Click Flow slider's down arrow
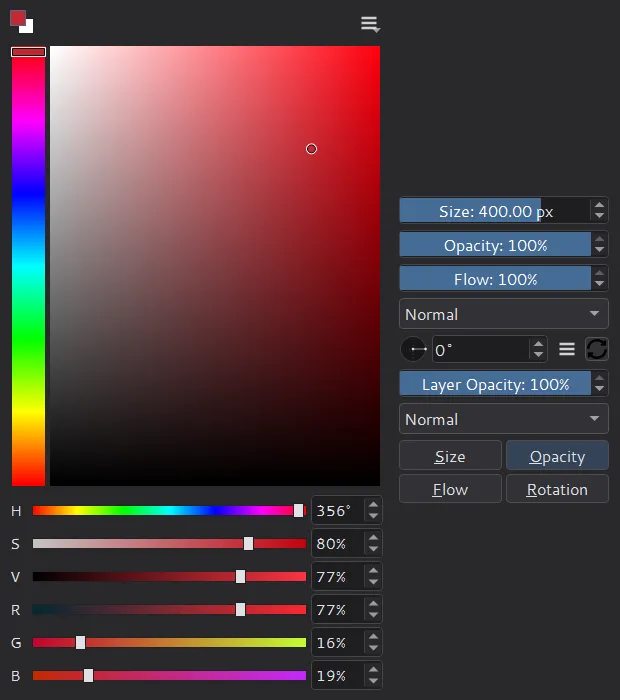 [x=599, y=284]
